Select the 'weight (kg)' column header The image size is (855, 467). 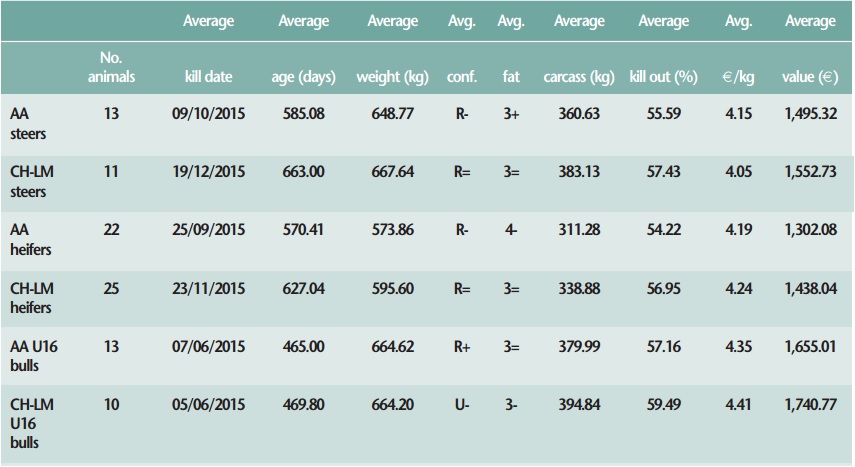[391, 77]
